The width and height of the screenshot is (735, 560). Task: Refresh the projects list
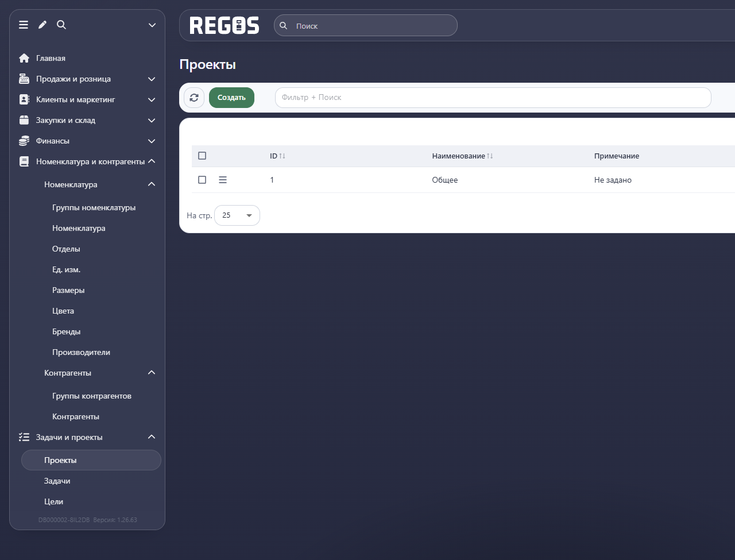point(194,98)
